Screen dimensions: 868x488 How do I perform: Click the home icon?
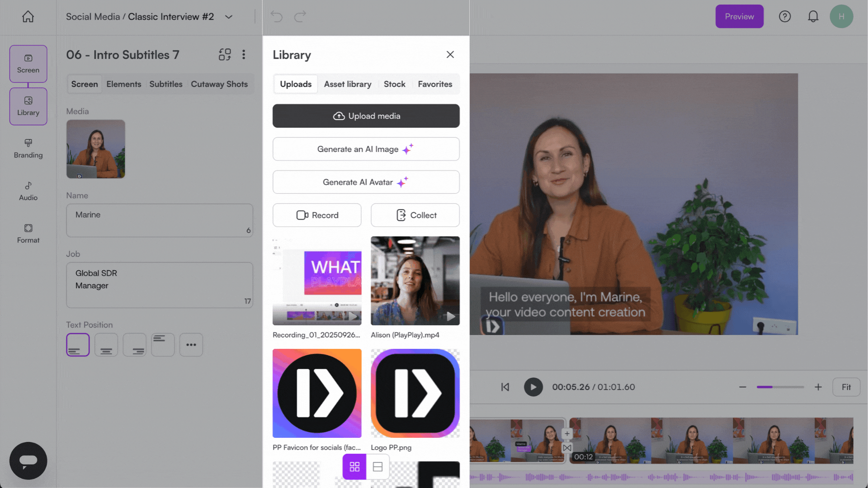pos(28,17)
